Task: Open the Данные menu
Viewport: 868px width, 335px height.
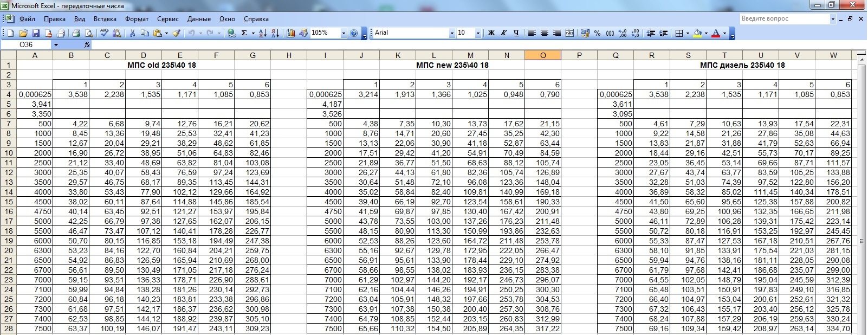Action: pyautogui.click(x=199, y=19)
